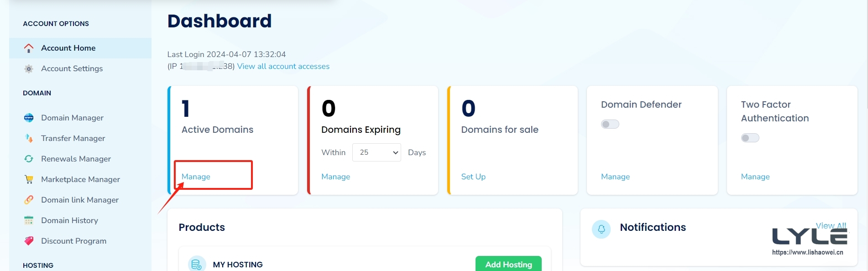Click the Notifications bell icon
Viewport: 868px width, 271px height.
(x=601, y=229)
